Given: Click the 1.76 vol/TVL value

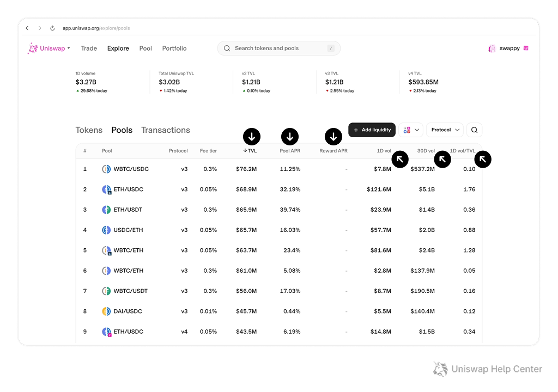Looking at the screenshot, I should click(x=469, y=189).
